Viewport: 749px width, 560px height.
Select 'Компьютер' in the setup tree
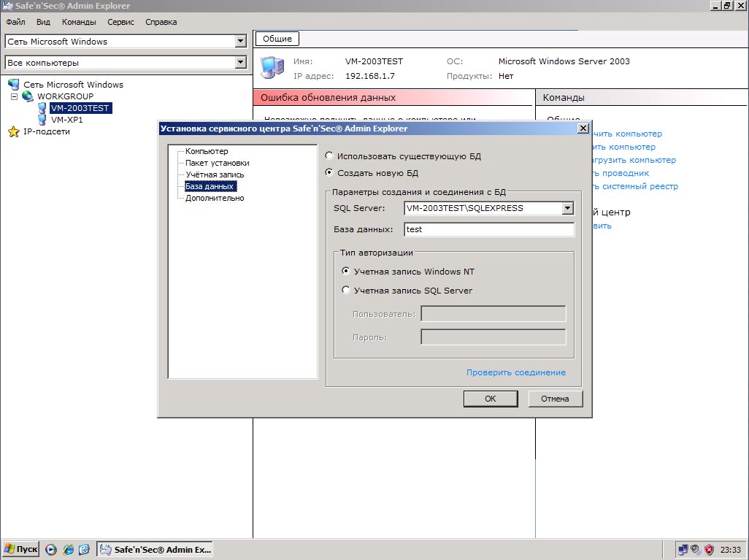[x=207, y=151]
